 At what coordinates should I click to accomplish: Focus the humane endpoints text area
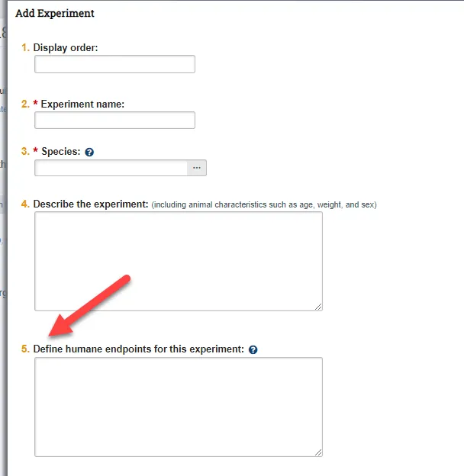tap(178, 407)
